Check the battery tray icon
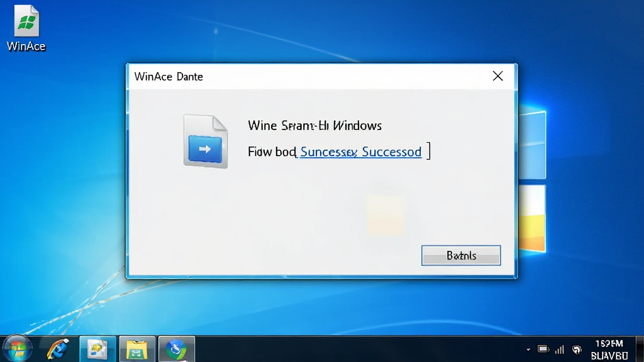 click(x=543, y=349)
